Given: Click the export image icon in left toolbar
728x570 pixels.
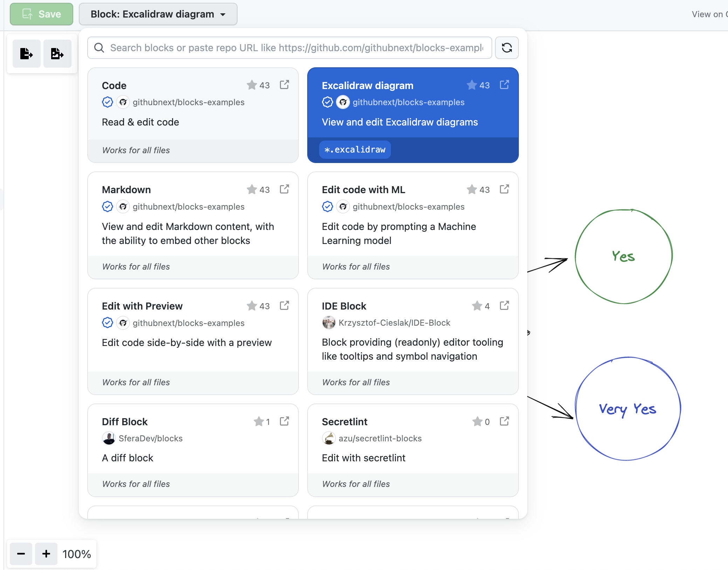Looking at the screenshot, I should tap(57, 54).
